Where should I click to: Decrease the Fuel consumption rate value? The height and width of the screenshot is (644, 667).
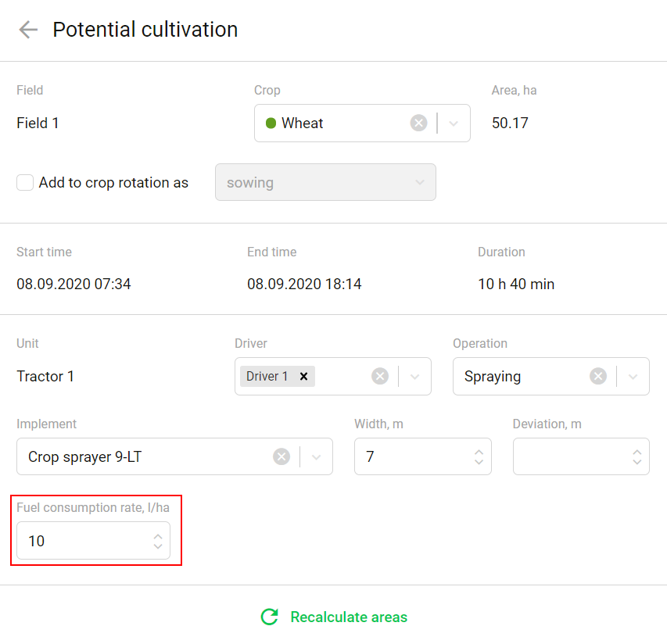158,546
